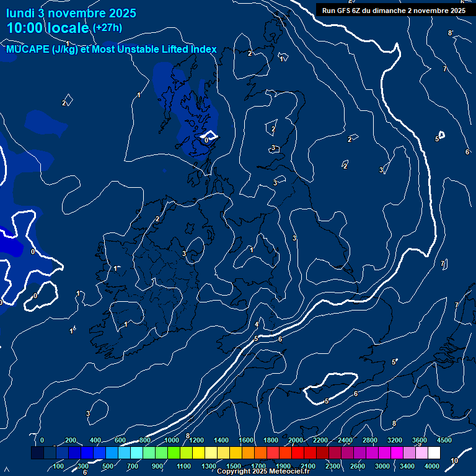Select the darkest navy swatch at the legend's left end
This screenshot has height=476, width=476.
37,454
